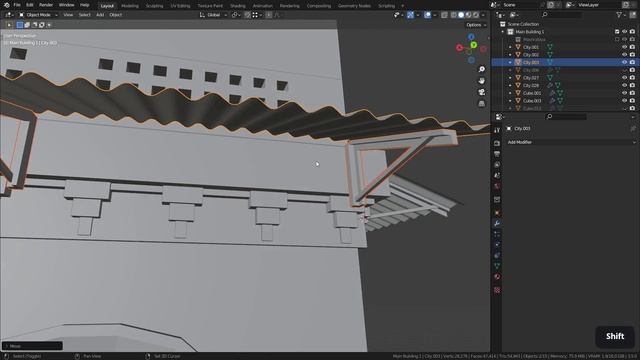Click the blue Z axis on navigation gizmo
This screenshot has width=640, height=360.
click(x=471, y=37)
